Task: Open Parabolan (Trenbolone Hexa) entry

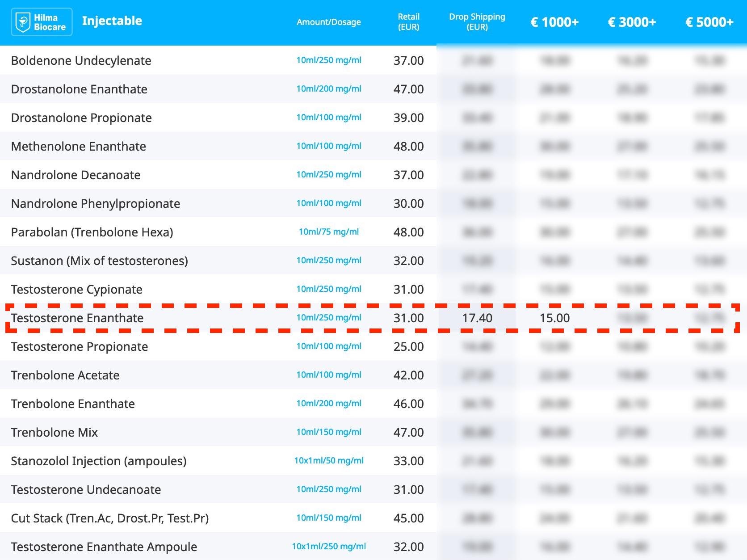Action: [92, 232]
